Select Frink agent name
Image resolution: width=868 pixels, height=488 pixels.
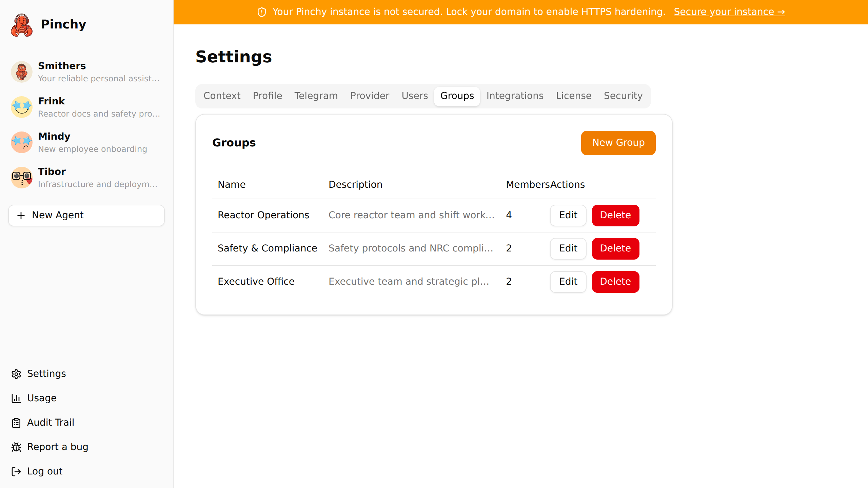(x=51, y=101)
